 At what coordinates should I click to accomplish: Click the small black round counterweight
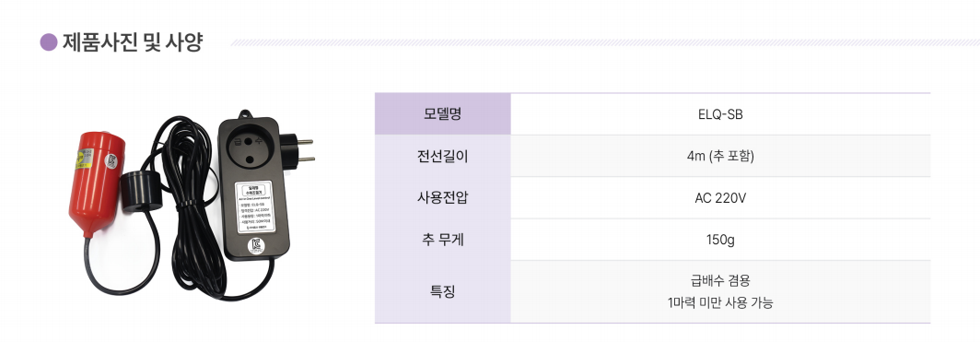(141, 191)
